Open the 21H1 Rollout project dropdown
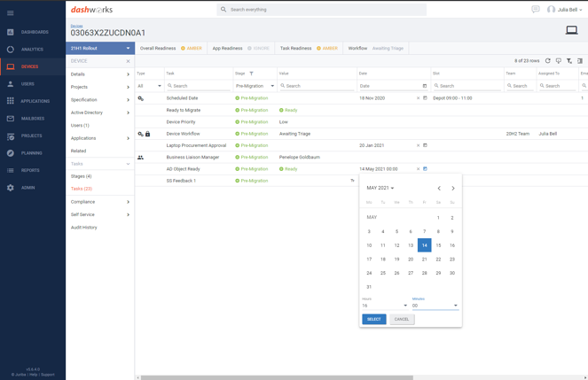This screenshot has width=588, height=380. click(x=100, y=49)
